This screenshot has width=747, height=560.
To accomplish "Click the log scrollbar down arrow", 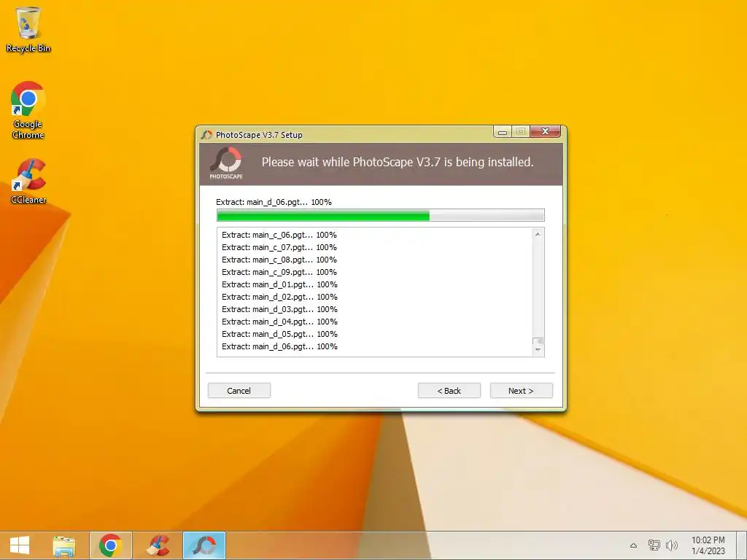I will [x=538, y=350].
